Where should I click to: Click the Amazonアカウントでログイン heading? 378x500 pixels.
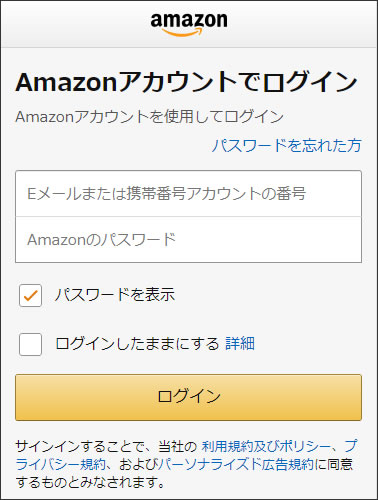tap(187, 82)
